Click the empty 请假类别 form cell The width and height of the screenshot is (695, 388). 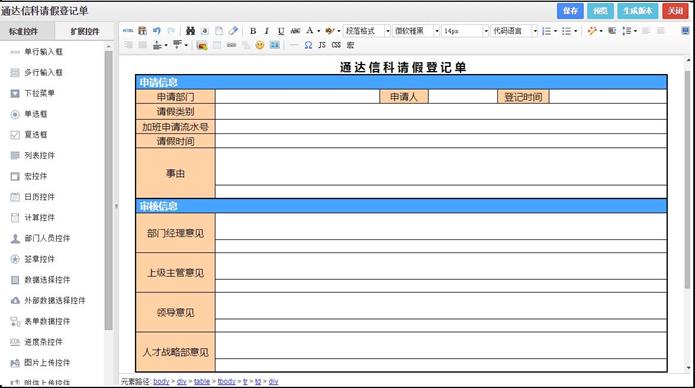point(441,112)
